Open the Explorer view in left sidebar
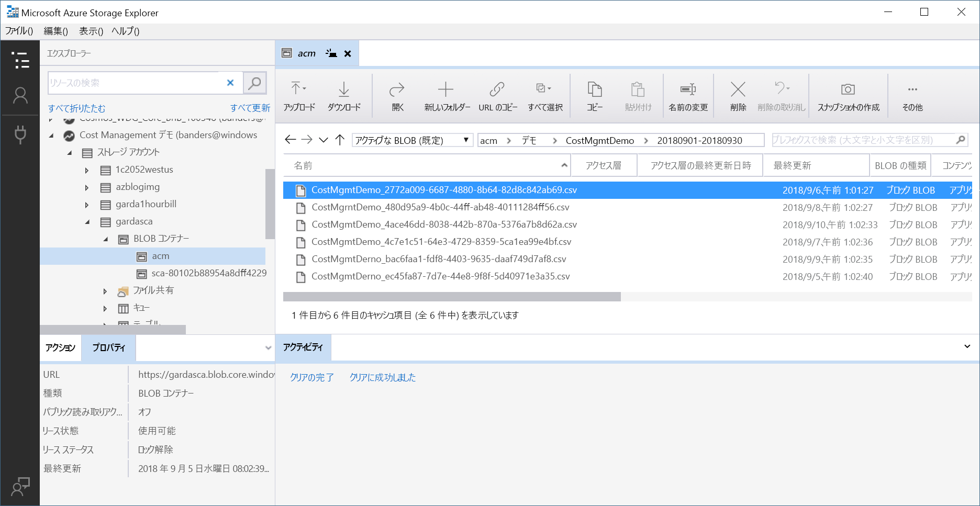The width and height of the screenshot is (980, 506). [20, 60]
